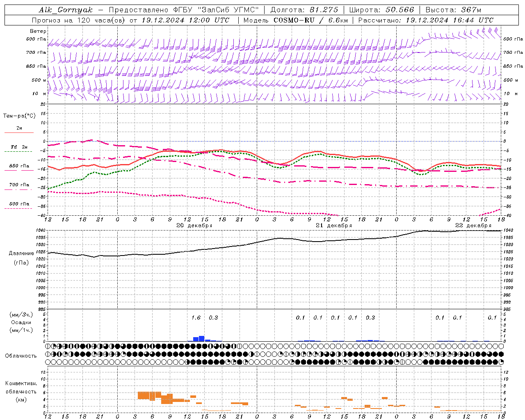
Task: Select the 20 декабря date label
Action: [x=194, y=226]
